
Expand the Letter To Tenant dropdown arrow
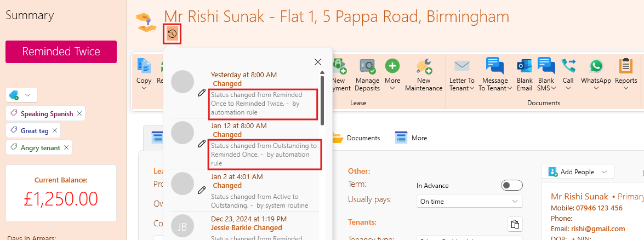[472, 88]
